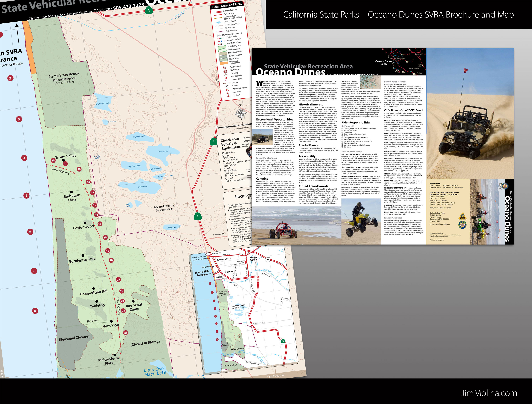Select red post marker 12 on Sand Highway
Screen dimensions: 532x404
(79, 169)
